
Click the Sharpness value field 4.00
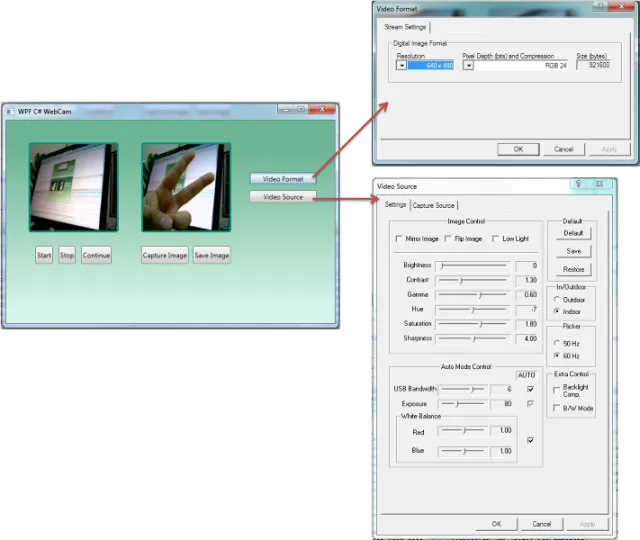(x=526, y=339)
